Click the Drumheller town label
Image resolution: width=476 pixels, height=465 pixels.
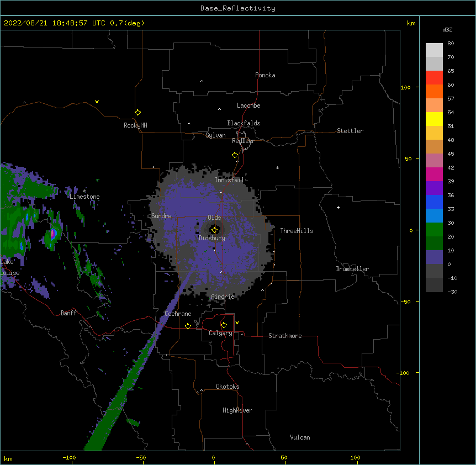point(352,269)
